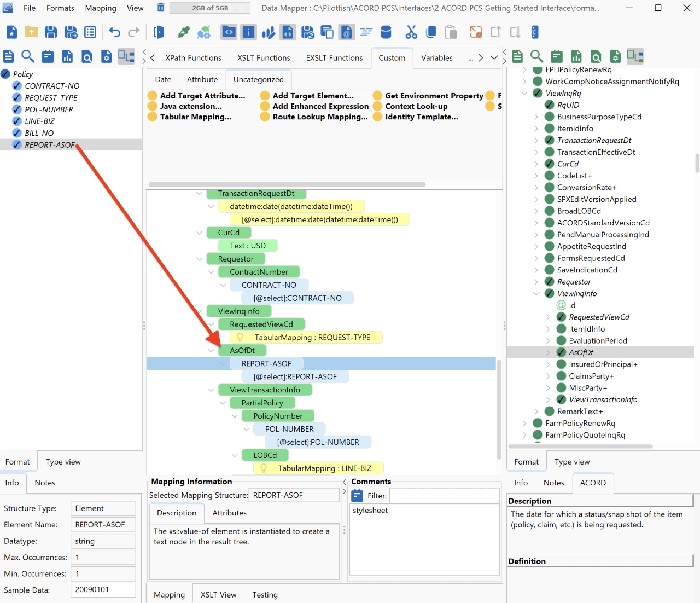Toggle the target panel tree view button
The image size is (700, 603).
pyautogui.click(x=635, y=56)
